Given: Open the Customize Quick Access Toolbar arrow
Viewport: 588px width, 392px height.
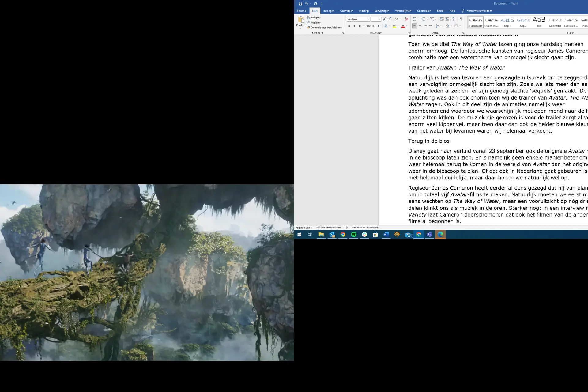Looking at the screenshot, I should pos(322,4).
